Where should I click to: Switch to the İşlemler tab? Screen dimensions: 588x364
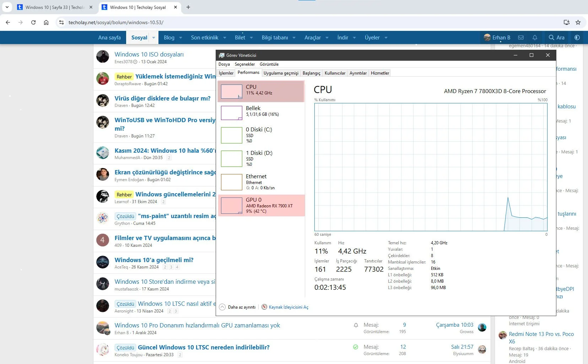[x=226, y=73]
